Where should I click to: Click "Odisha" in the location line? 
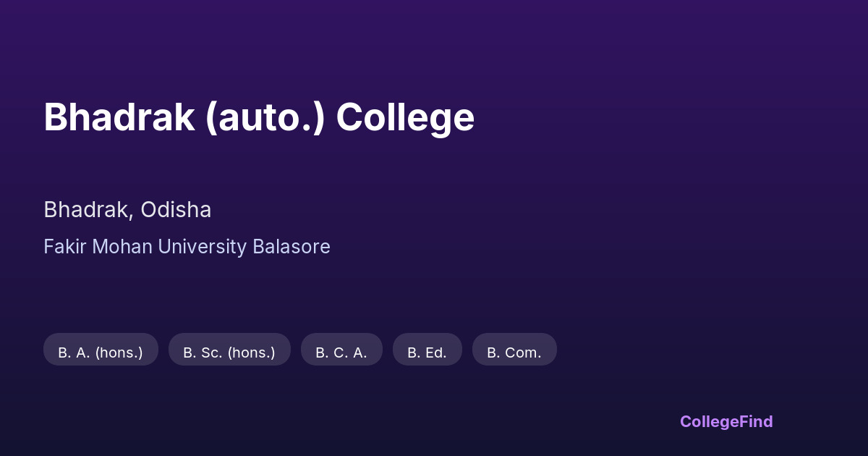click(176, 210)
